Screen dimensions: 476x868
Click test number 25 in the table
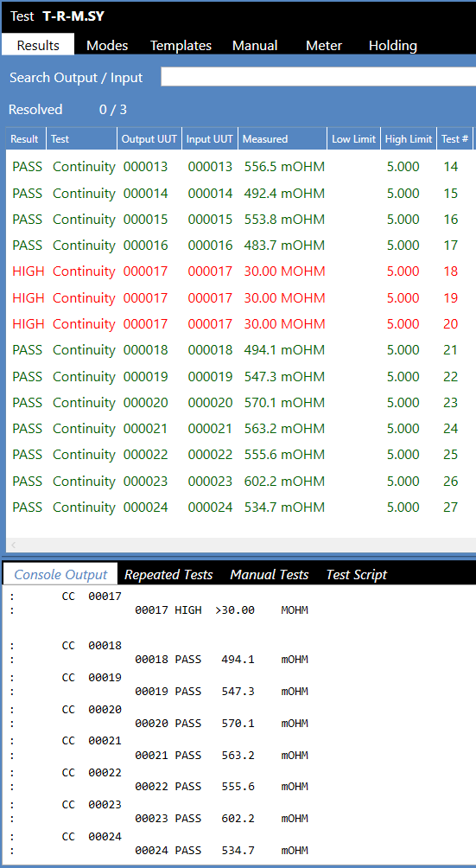tap(451, 455)
